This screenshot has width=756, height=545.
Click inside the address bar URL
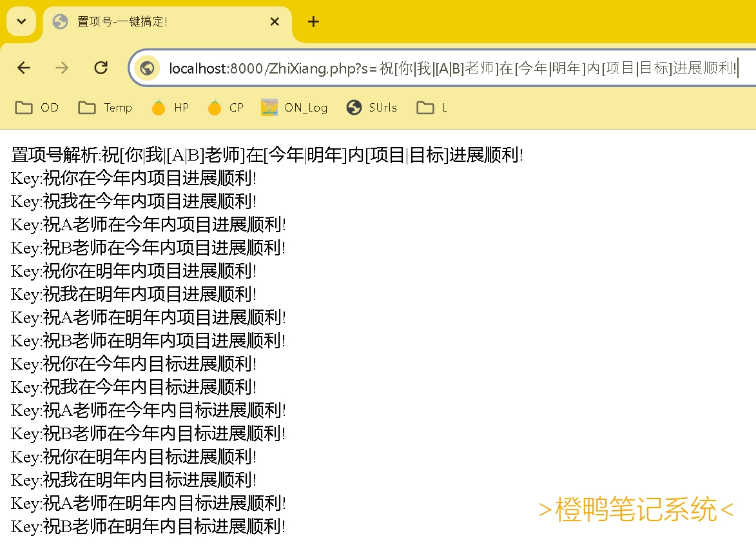[387, 68]
